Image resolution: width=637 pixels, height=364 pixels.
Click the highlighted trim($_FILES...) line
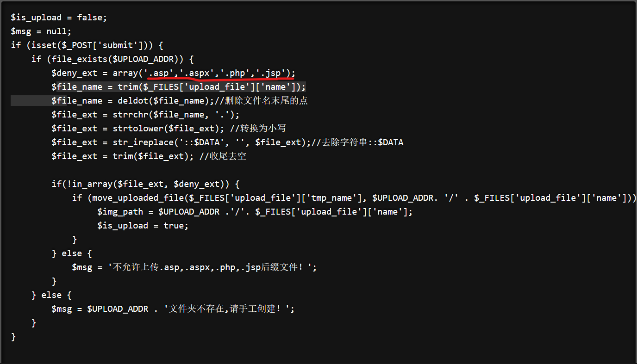pyautogui.click(x=179, y=87)
